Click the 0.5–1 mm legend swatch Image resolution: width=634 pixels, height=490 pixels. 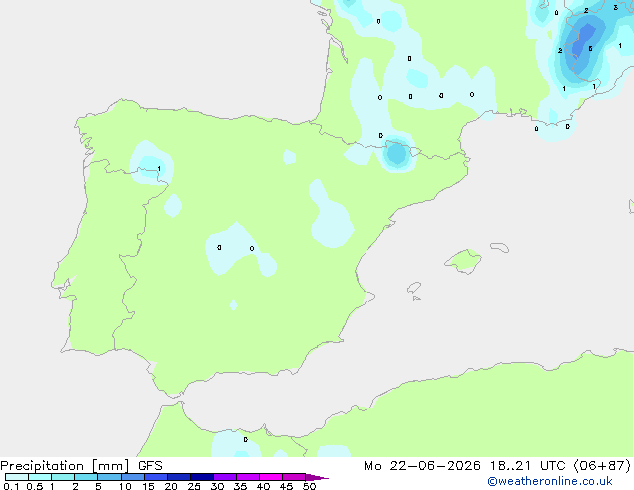click(40, 477)
